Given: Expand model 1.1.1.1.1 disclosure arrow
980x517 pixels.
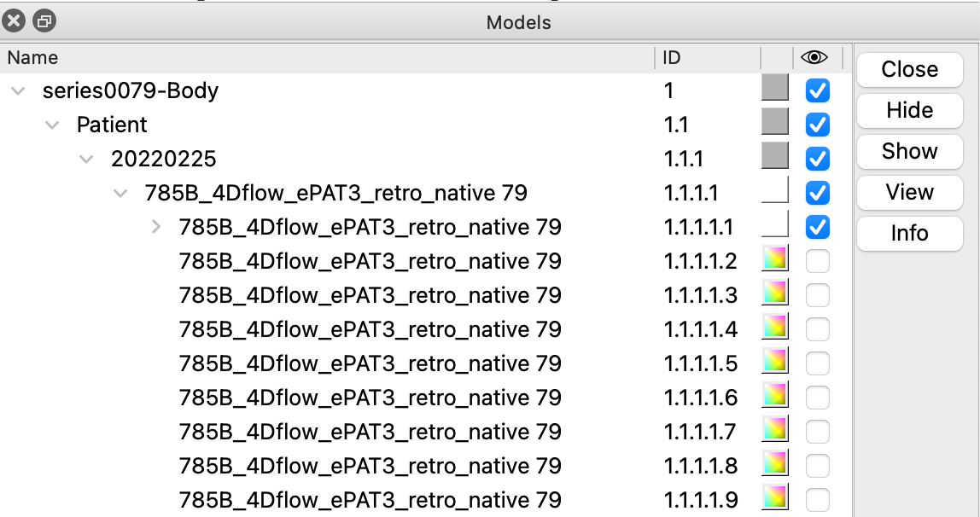Looking at the screenshot, I should (155, 227).
